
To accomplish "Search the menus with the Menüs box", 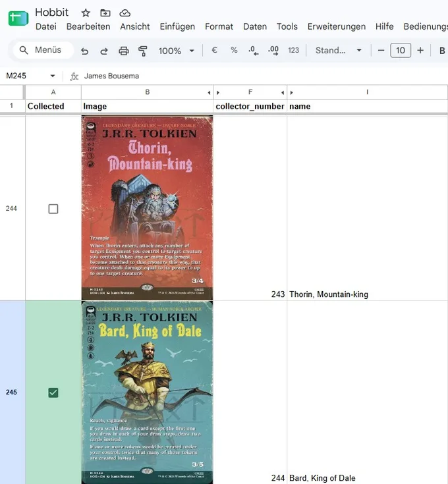I will pos(43,50).
